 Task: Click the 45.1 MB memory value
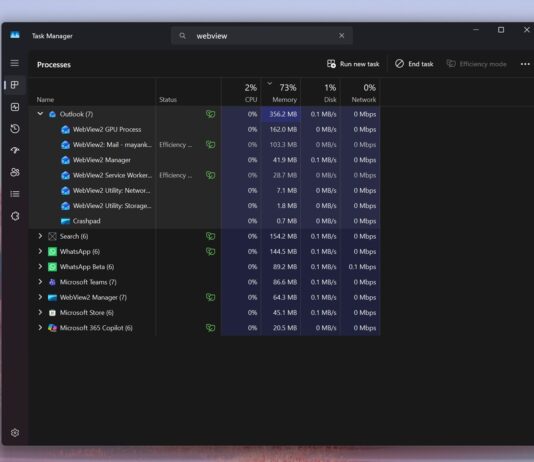tap(285, 313)
